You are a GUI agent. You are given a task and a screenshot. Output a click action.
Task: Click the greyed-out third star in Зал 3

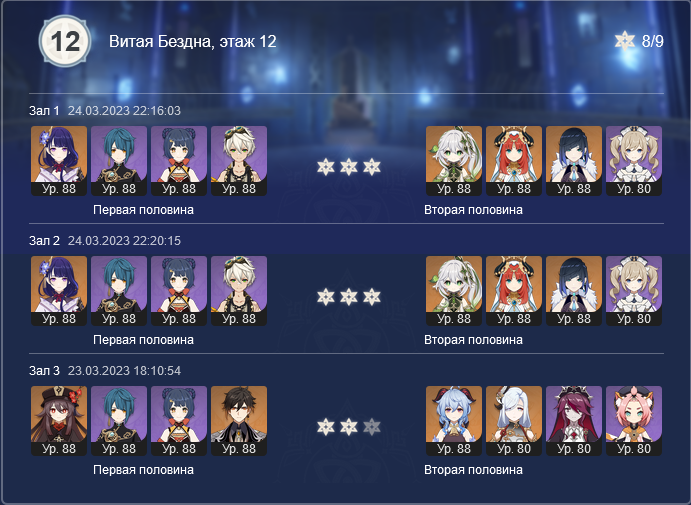point(372,427)
